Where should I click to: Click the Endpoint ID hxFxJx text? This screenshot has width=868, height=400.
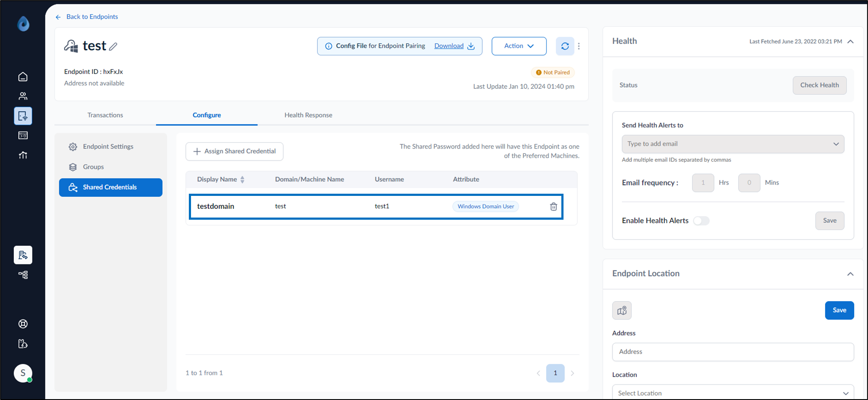94,72
